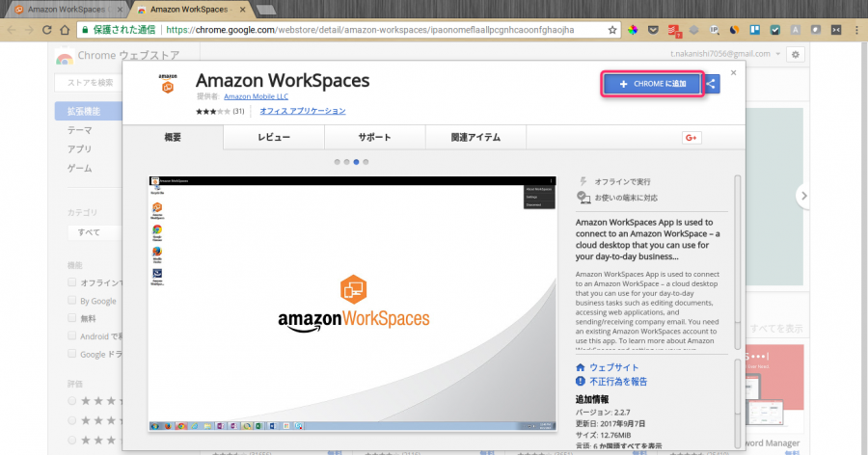Click the WorkSpaces screenshot preview image
Image resolution: width=868 pixels, height=455 pixels.
[352, 304]
